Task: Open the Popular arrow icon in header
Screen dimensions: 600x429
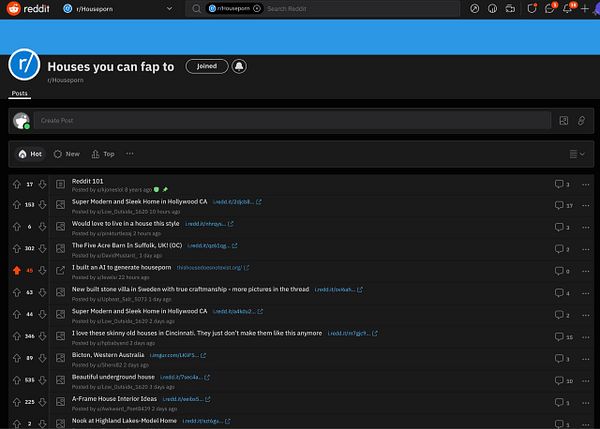Action: (x=474, y=8)
